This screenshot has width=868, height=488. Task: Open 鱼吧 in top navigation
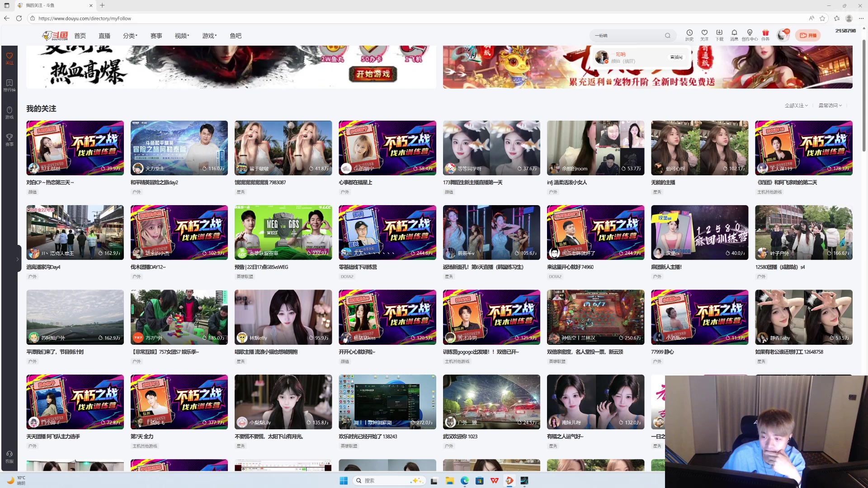236,36
